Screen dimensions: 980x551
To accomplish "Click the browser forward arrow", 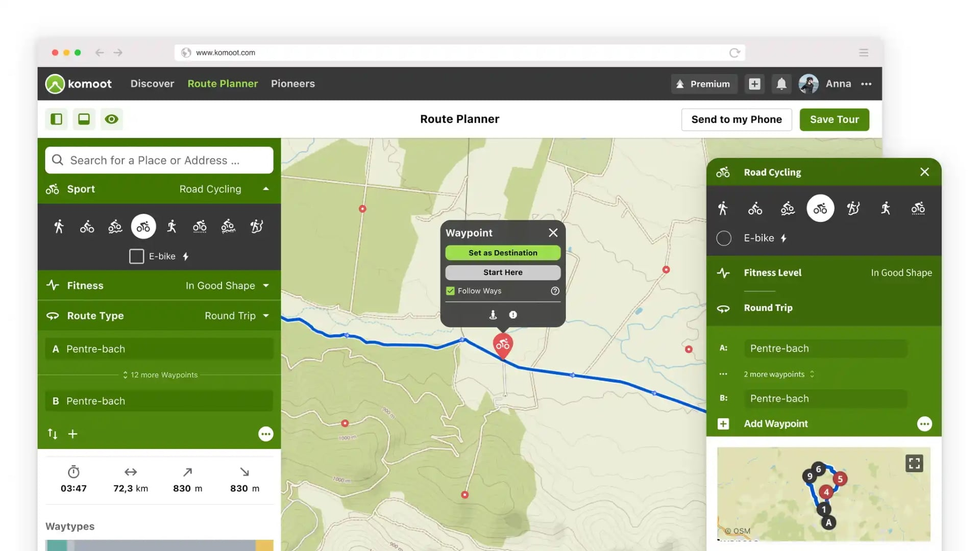I will (118, 53).
